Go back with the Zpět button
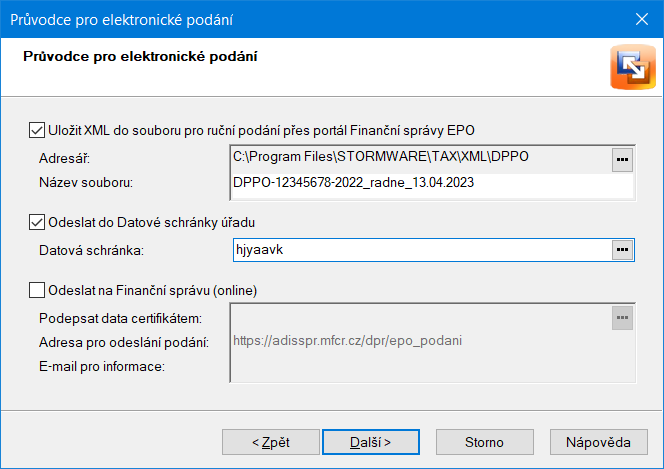This screenshot has height=469, width=664. [x=271, y=442]
